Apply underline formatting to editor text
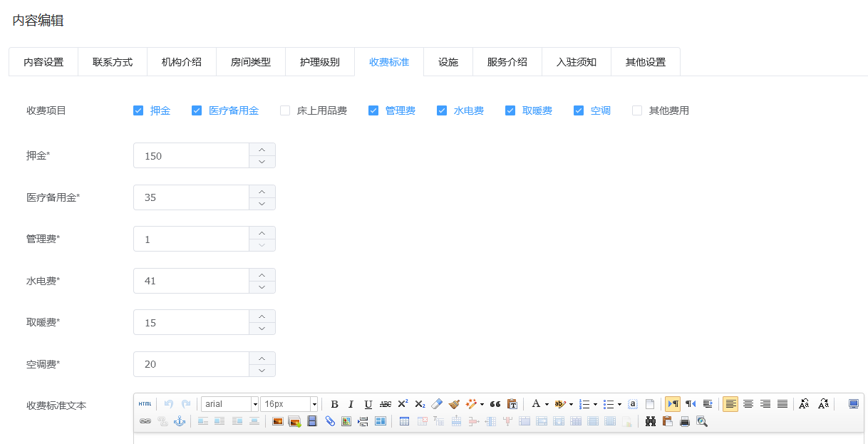Viewport: 868px width, 444px height. (368, 403)
